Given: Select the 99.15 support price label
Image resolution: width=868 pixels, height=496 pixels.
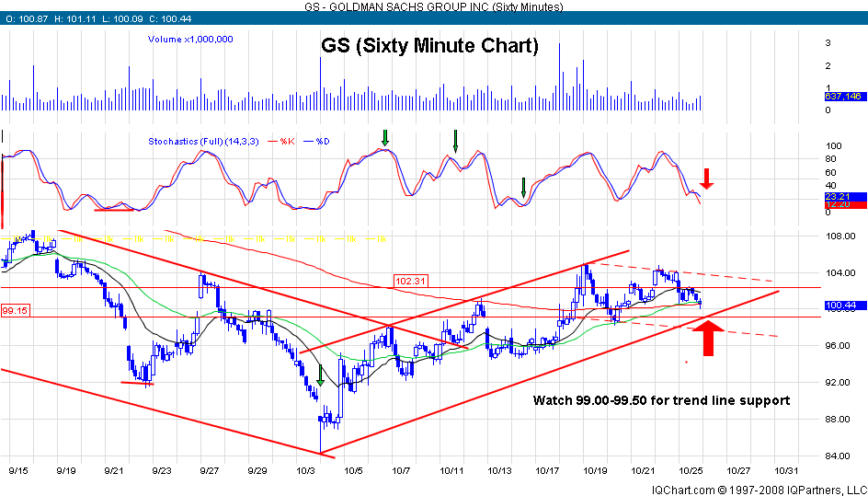Looking at the screenshot, I should pyautogui.click(x=14, y=310).
